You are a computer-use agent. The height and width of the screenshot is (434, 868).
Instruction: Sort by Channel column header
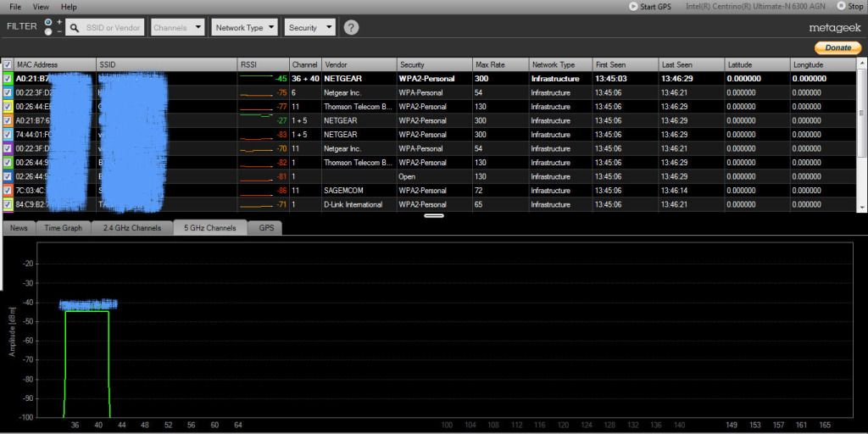[305, 64]
